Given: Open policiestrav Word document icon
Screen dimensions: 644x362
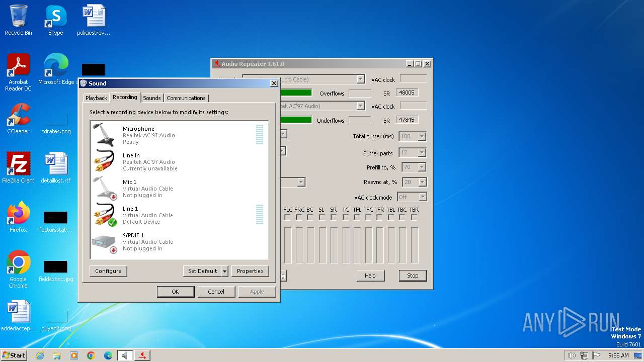Looking at the screenshot, I should [x=94, y=20].
